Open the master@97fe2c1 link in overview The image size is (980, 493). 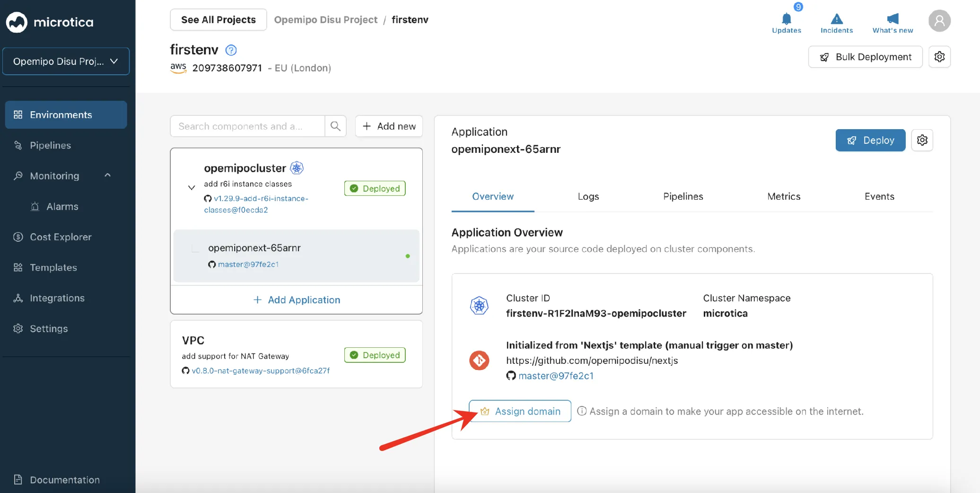point(556,376)
